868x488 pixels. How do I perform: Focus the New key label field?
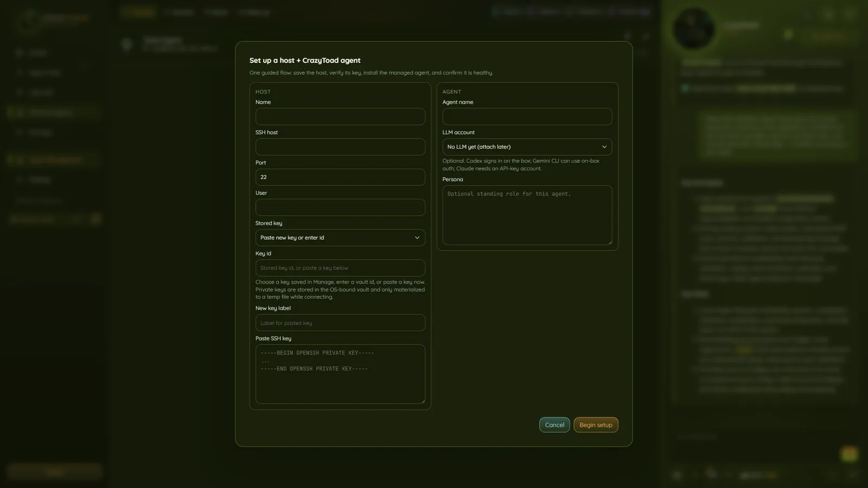click(x=340, y=323)
